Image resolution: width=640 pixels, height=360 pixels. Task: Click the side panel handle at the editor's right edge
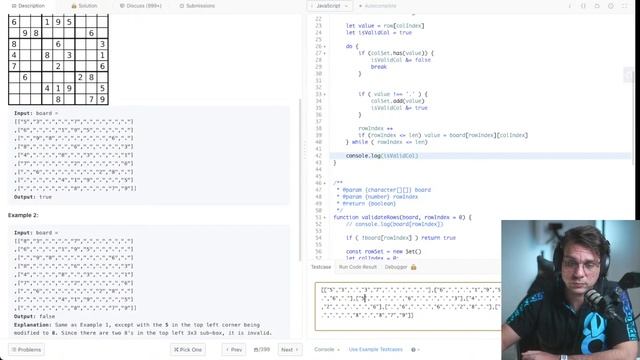pyautogui.click(x=629, y=75)
